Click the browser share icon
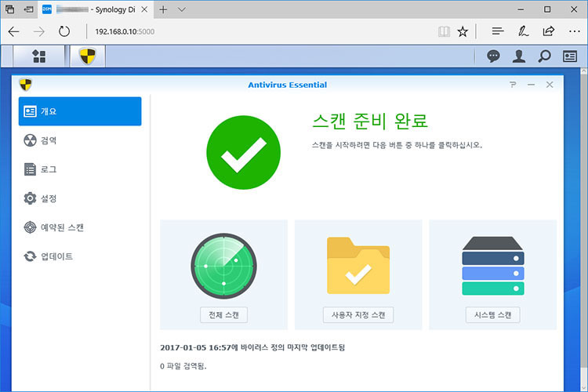588x392 pixels. (548, 31)
